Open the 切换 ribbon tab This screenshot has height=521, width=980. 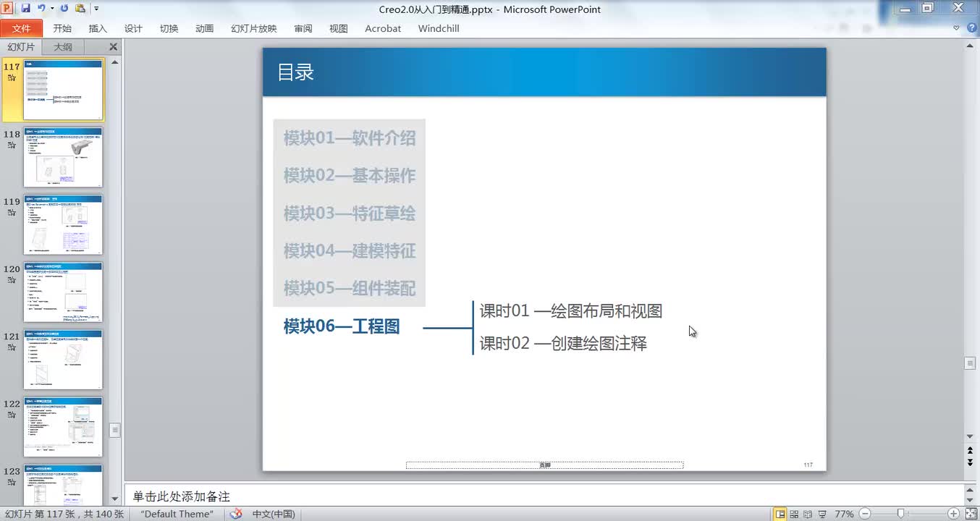click(x=169, y=28)
